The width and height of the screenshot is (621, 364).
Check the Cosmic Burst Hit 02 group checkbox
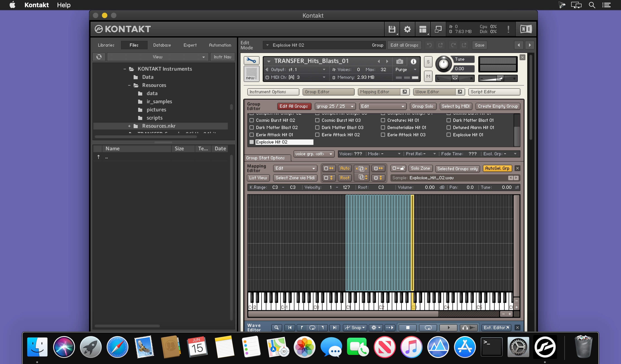(x=252, y=120)
